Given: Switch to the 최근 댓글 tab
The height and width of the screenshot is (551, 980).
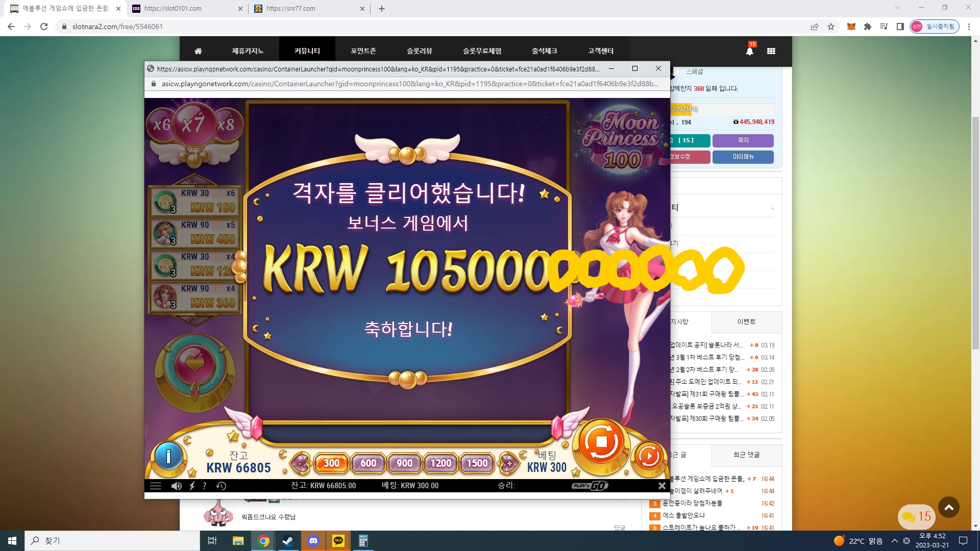Looking at the screenshot, I should (746, 455).
